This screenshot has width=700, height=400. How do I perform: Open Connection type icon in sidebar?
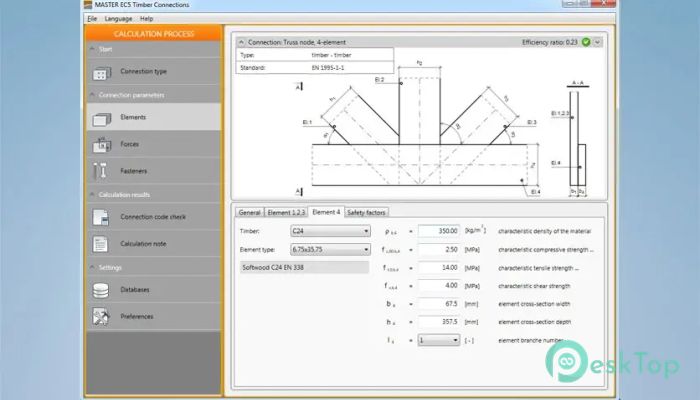point(102,73)
